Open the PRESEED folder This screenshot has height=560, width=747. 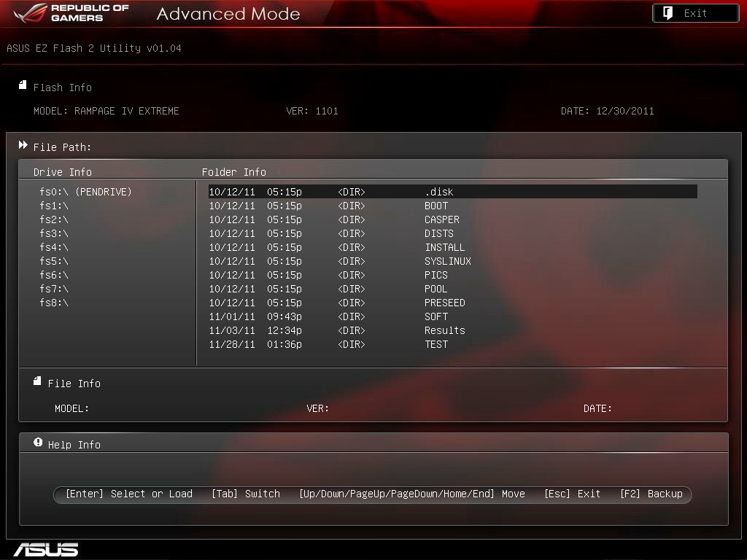click(444, 303)
